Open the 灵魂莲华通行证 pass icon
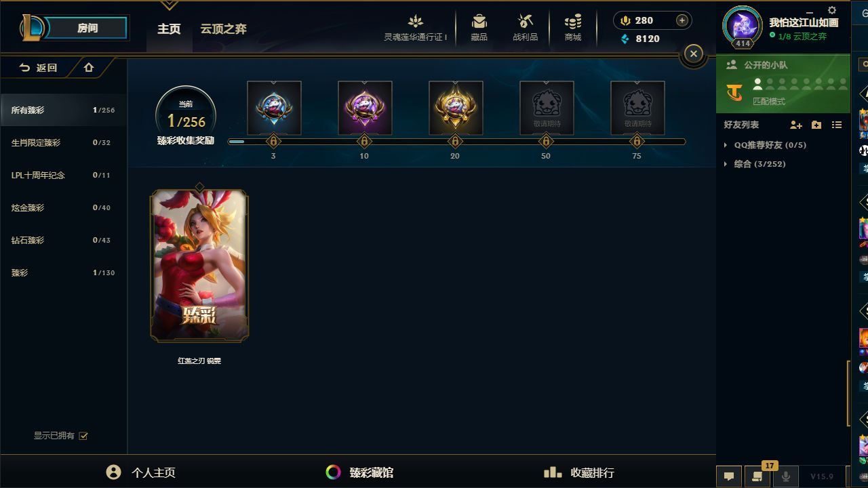The height and width of the screenshot is (488, 868). (x=416, y=22)
